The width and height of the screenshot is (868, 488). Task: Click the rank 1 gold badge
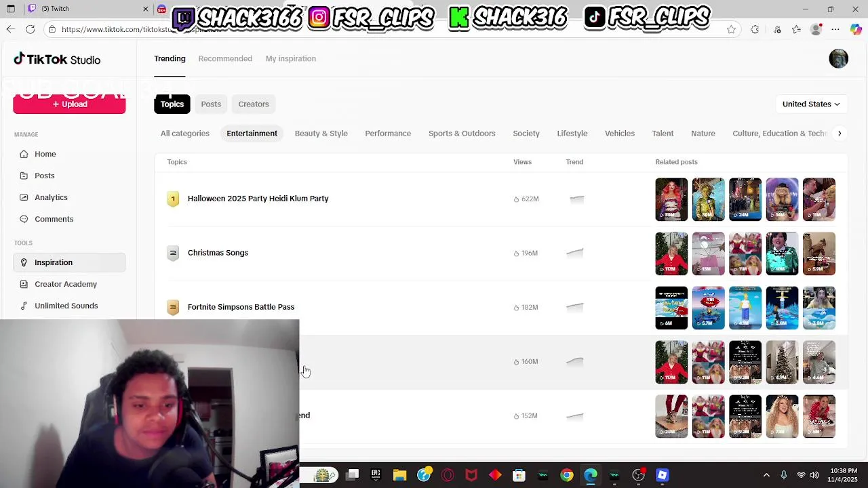[173, 199]
